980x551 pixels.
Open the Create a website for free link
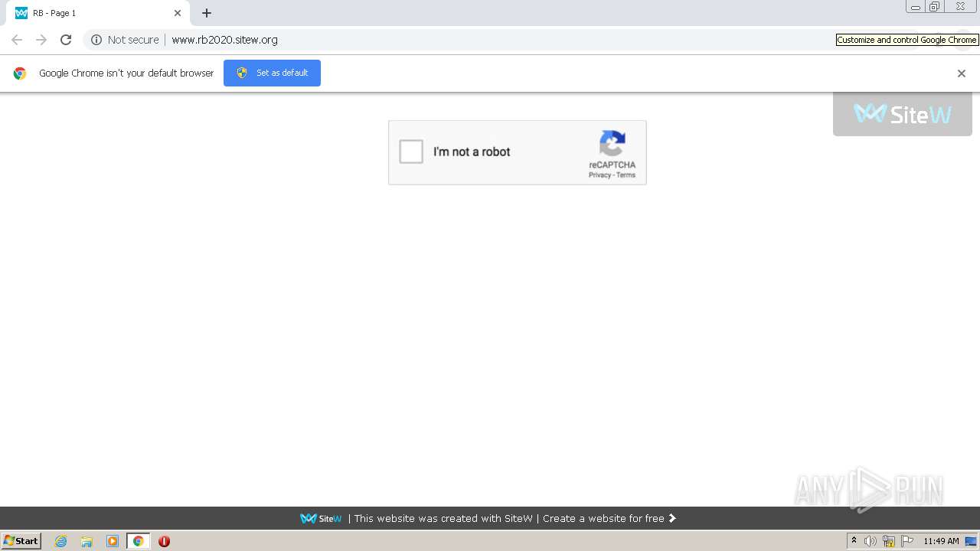(x=603, y=518)
